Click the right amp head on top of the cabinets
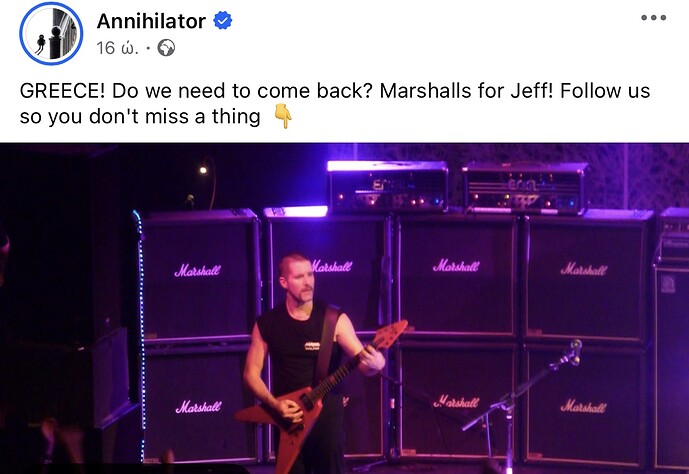Image resolution: width=689 pixels, height=474 pixels. [x=525, y=188]
